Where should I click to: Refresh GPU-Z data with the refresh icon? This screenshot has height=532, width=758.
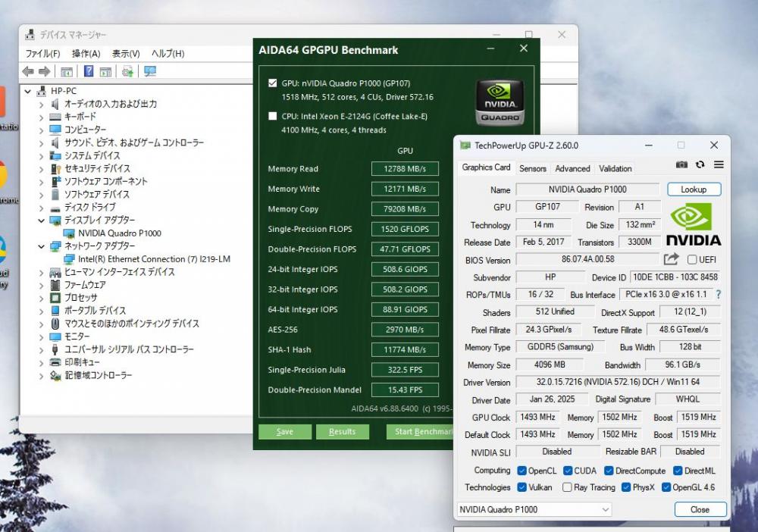[x=700, y=164]
